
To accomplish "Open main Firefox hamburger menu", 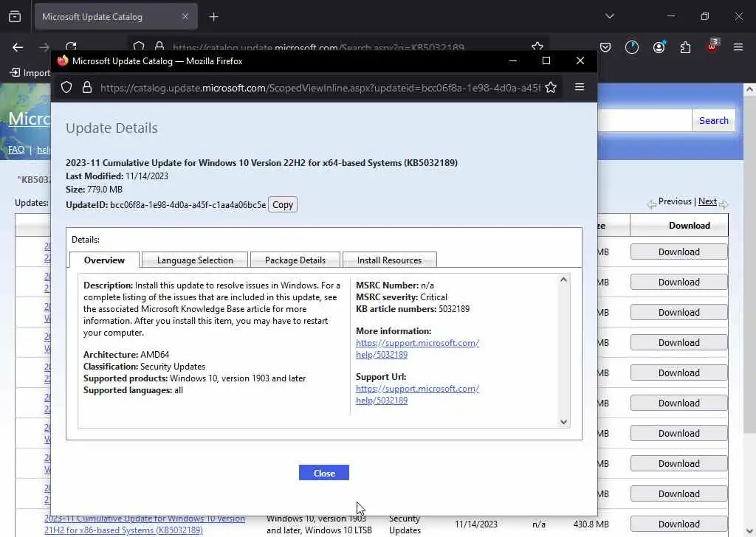I will point(738,47).
